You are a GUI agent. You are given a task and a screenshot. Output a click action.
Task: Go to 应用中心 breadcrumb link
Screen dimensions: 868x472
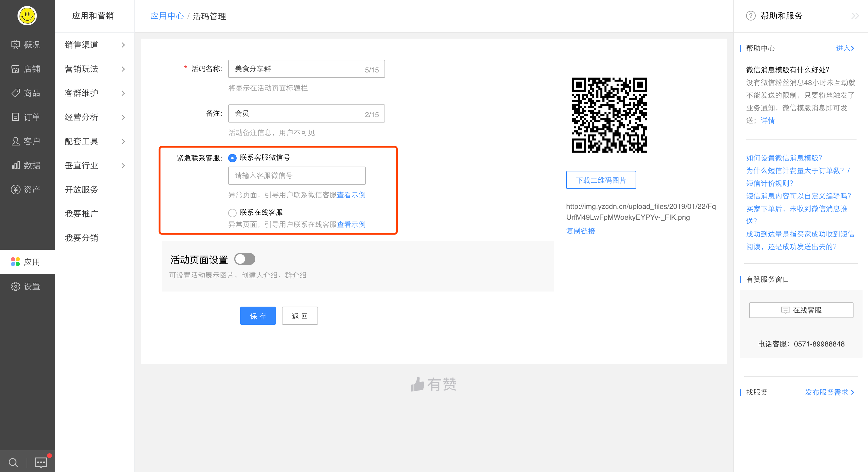pyautogui.click(x=167, y=16)
